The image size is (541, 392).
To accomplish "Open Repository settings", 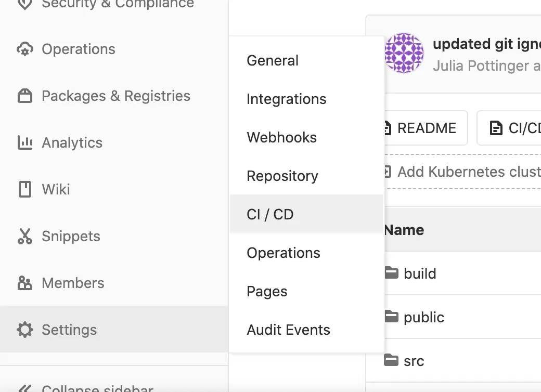I will click(306, 176).
